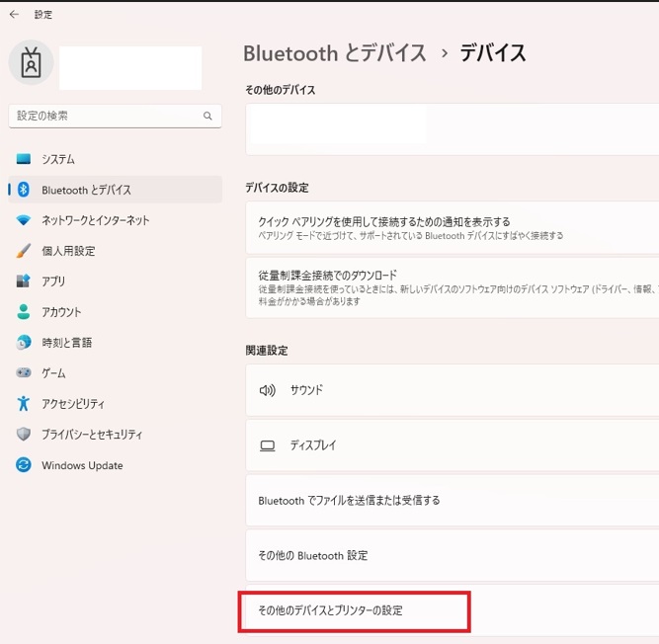This screenshot has width=659, height=644.
Task: Click the システム monitor icon
Action: coord(24,159)
